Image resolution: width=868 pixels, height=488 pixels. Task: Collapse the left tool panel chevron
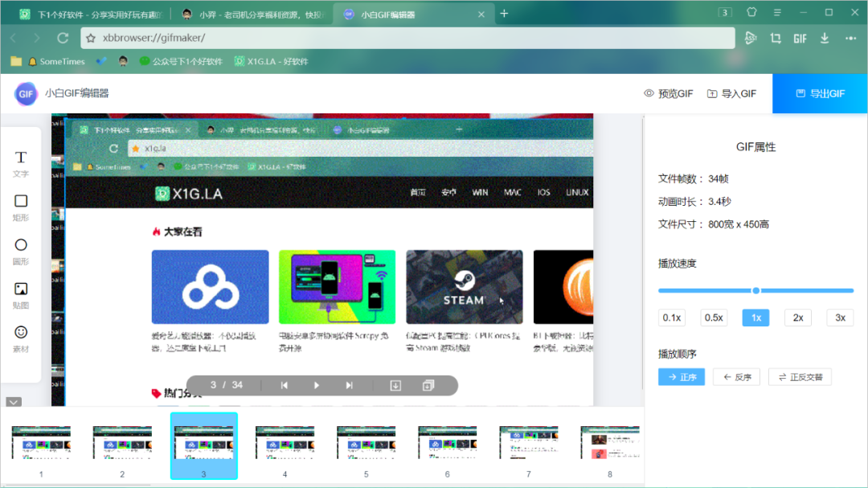(x=14, y=402)
